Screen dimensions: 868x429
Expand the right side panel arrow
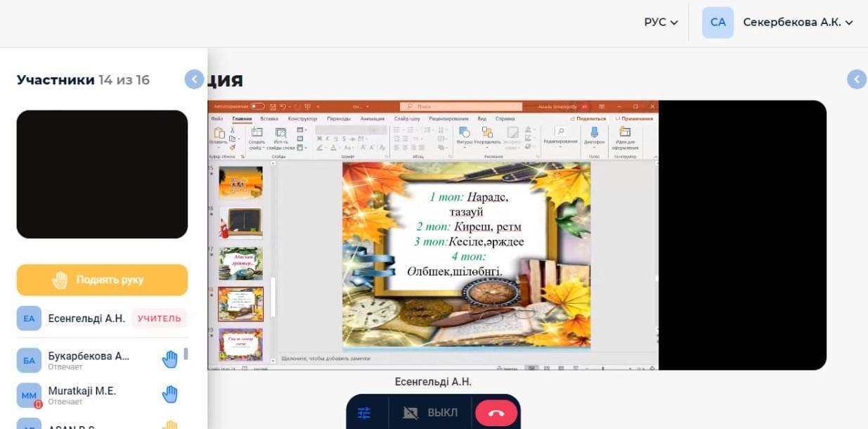856,79
